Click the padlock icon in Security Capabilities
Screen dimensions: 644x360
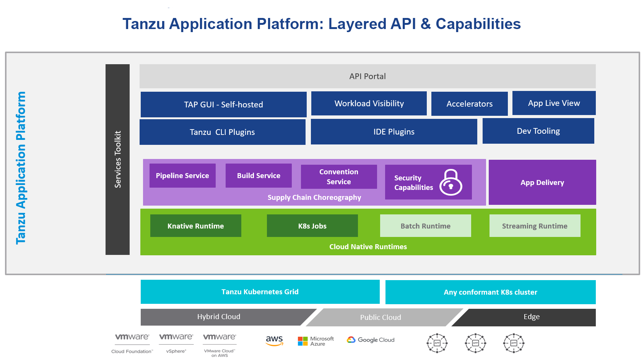pyautogui.click(x=450, y=182)
